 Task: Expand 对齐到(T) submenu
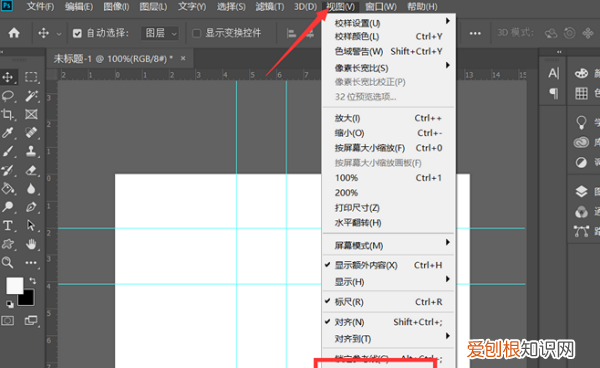(388, 339)
